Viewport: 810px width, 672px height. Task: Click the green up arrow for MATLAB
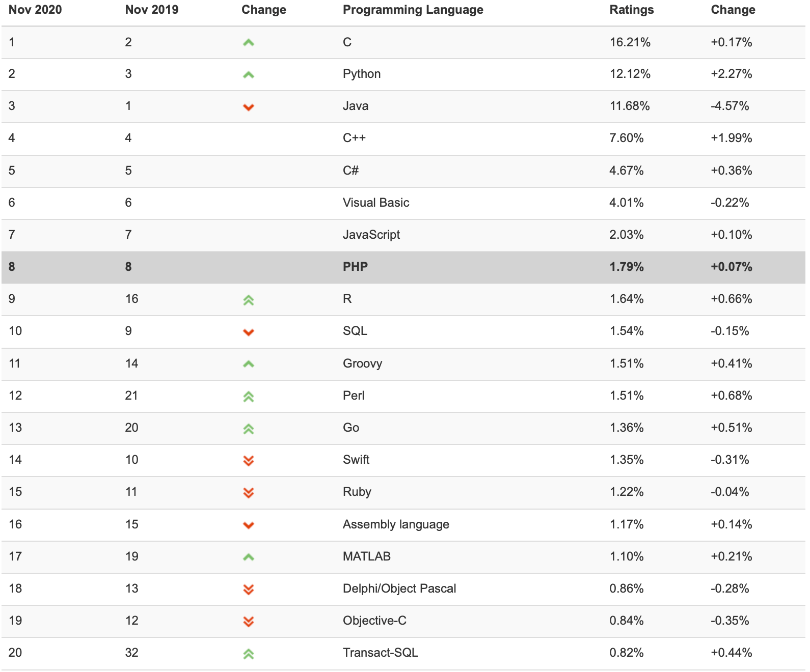[249, 557]
